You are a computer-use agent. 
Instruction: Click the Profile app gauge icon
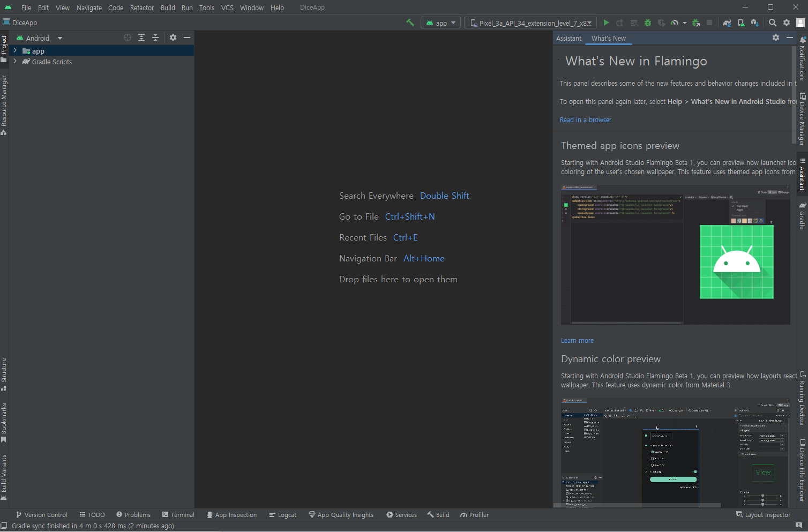click(x=675, y=23)
